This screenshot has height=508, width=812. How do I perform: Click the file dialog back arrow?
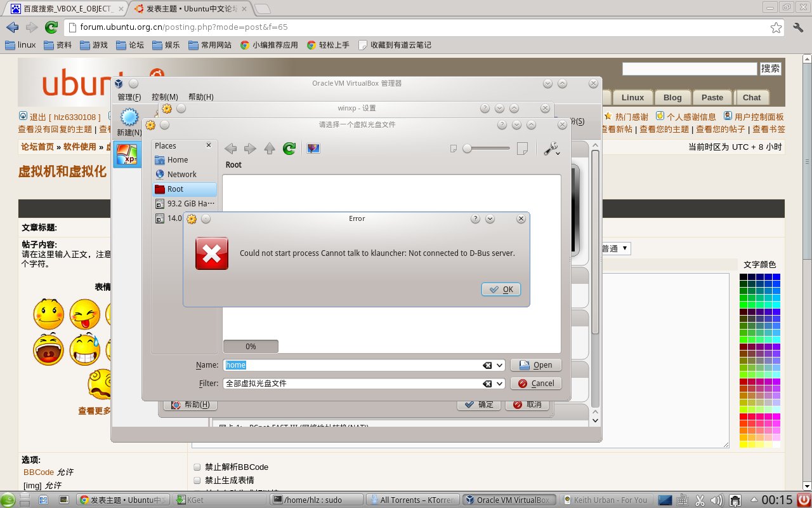pyautogui.click(x=231, y=149)
